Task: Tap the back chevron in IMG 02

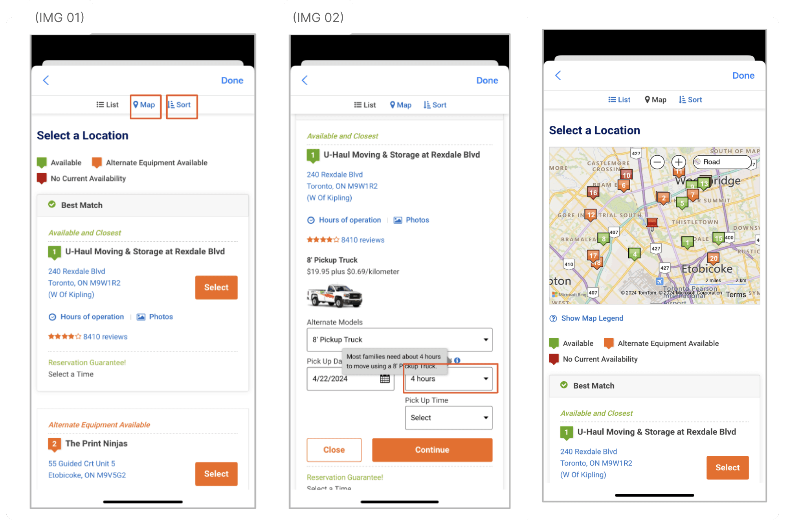Action: [305, 81]
